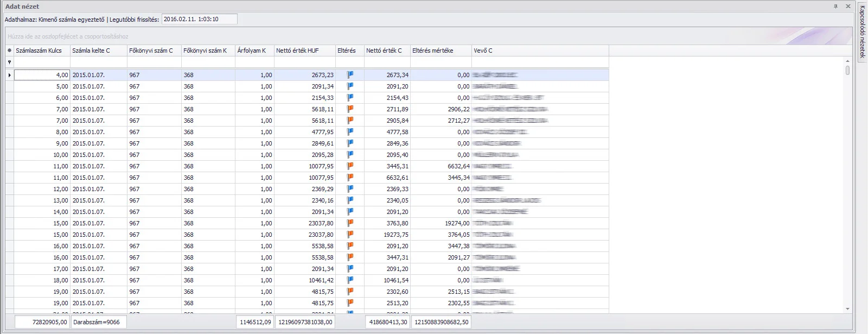This screenshot has height=334, width=868.
Task: Click the Eltérés mértéke column header
Action: coord(432,51)
